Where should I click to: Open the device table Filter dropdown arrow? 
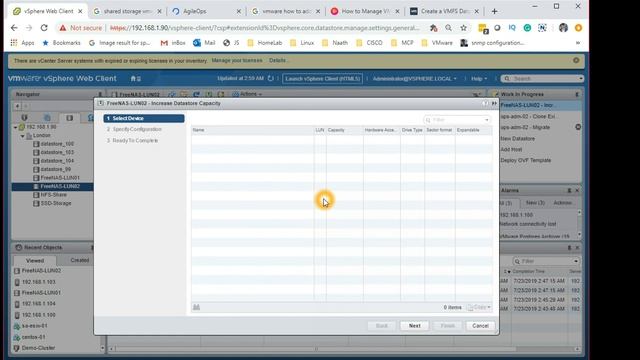[x=487, y=120]
